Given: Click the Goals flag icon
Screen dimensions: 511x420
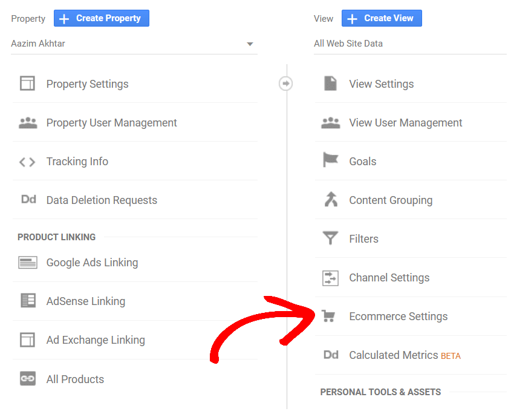Looking at the screenshot, I should click(x=330, y=160).
